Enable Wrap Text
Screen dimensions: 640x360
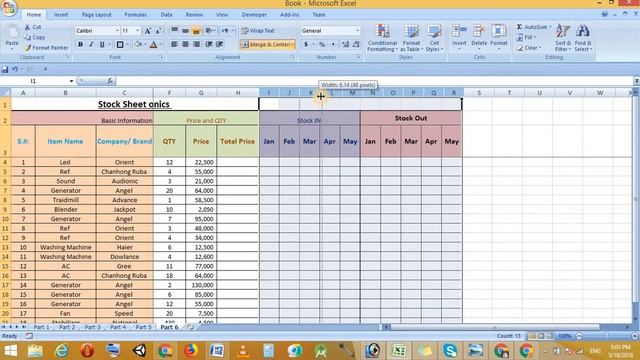point(258,31)
